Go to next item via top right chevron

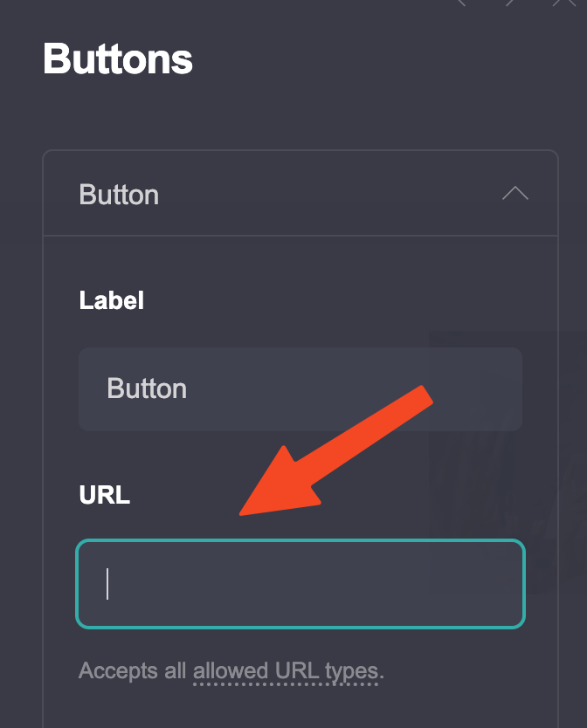pyautogui.click(x=512, y=3)
